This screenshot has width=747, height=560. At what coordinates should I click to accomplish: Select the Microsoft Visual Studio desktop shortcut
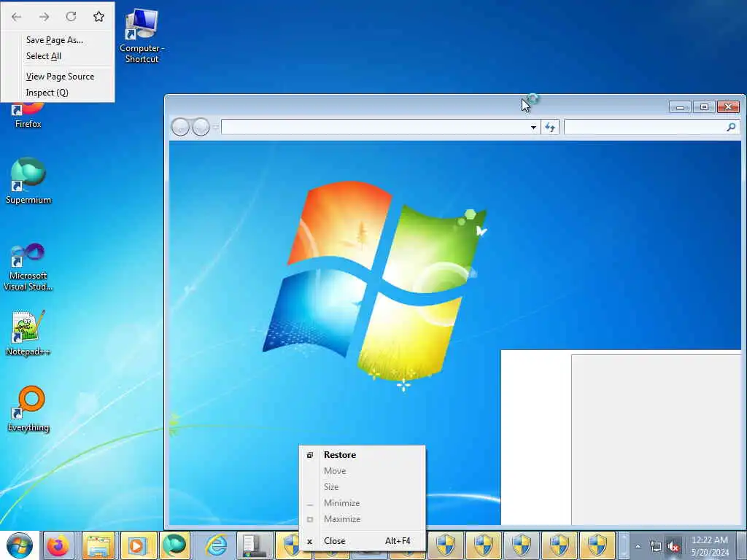pos(28,267)
